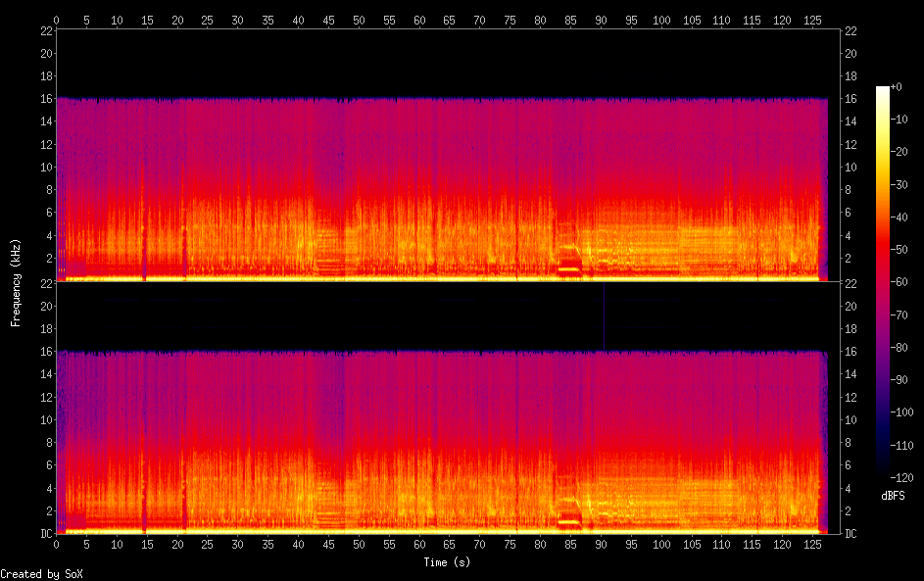Click the 'Frequency (kHz)' axis label

tap(16, 283)
